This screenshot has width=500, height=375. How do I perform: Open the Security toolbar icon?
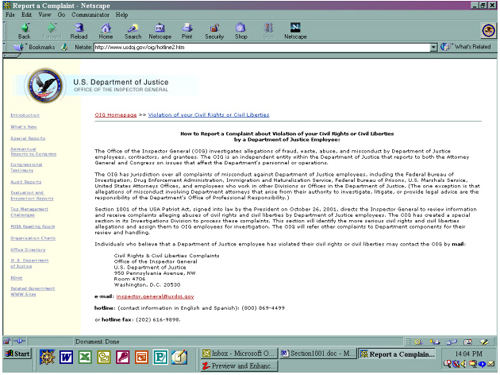pos(214,31)
